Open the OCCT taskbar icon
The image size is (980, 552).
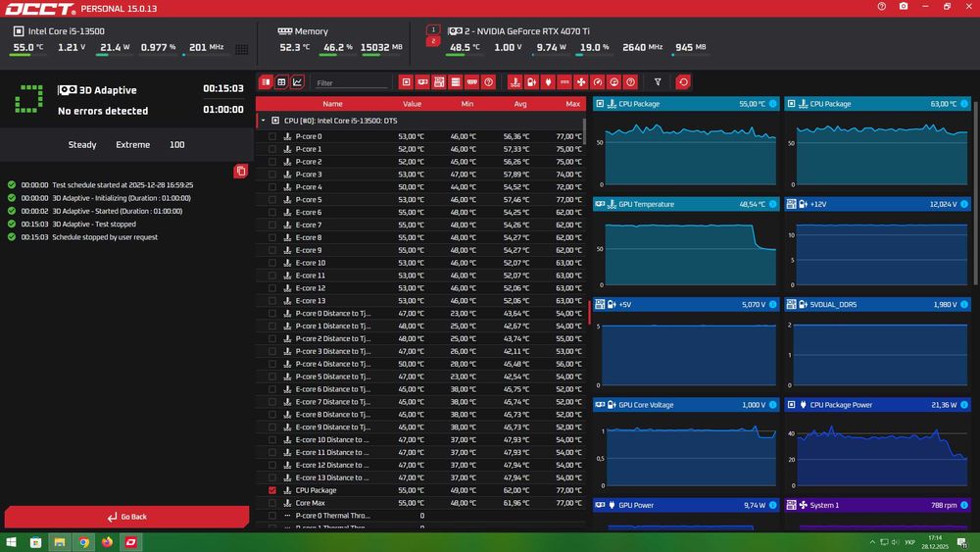(x=130, y=542)
